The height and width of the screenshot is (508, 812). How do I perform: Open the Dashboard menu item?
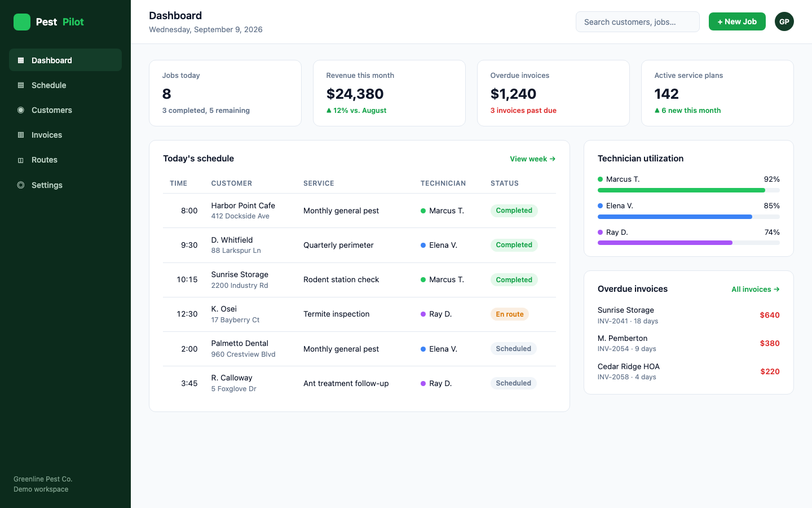tap(65, 60)
